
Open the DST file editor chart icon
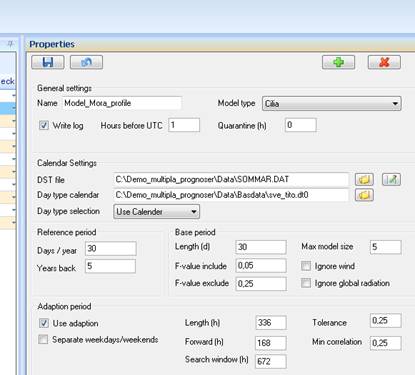pyautogui.click(x=391, y=180)
